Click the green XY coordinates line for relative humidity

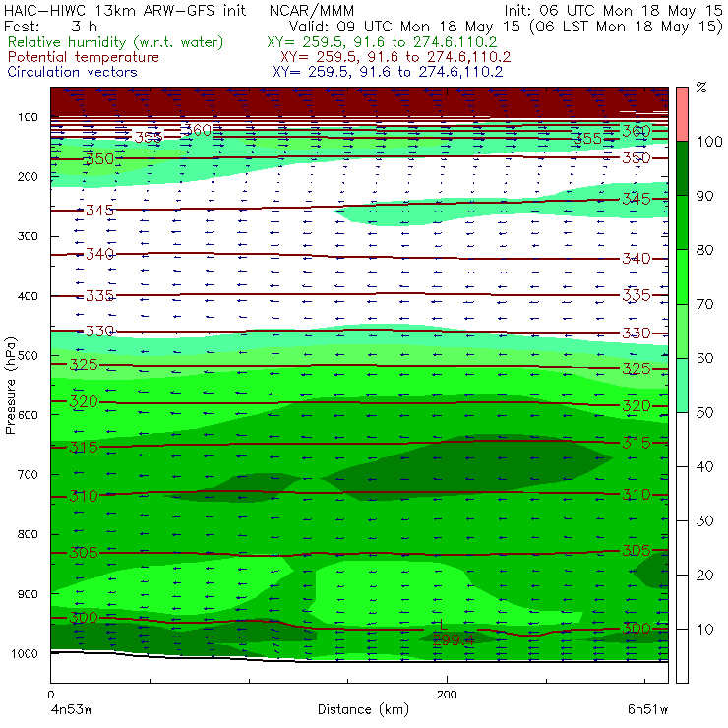click(382, 42)
